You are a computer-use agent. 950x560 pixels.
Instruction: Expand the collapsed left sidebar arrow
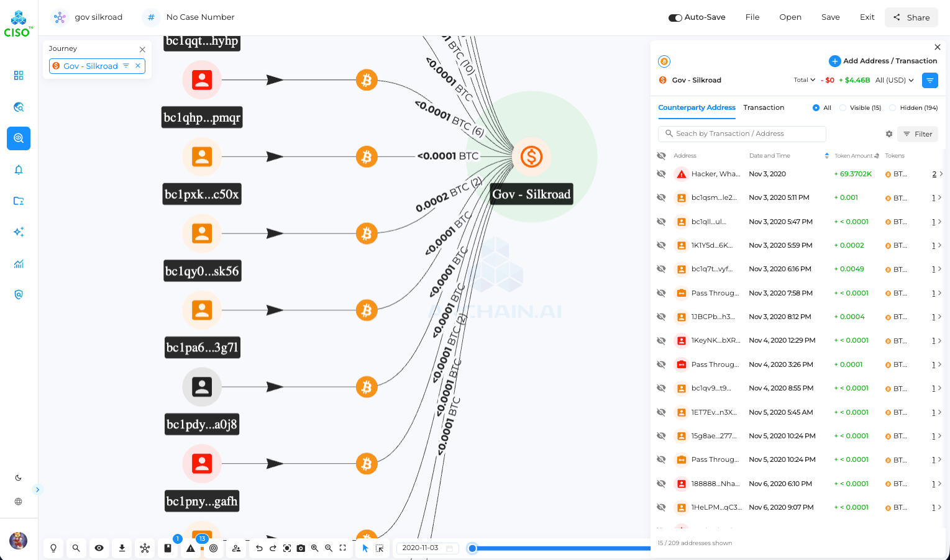pyautogui.click(x=37, y=490)
